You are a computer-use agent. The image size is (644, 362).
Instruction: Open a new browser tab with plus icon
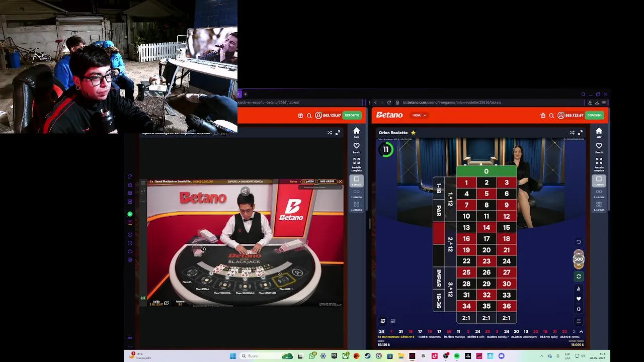245,94
